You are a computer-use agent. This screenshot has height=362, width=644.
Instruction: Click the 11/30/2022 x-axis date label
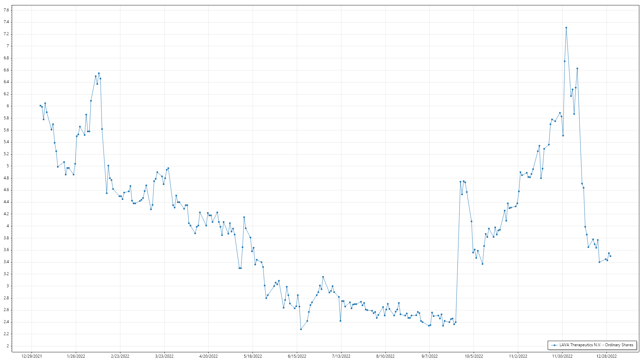(x=562, y=356)
